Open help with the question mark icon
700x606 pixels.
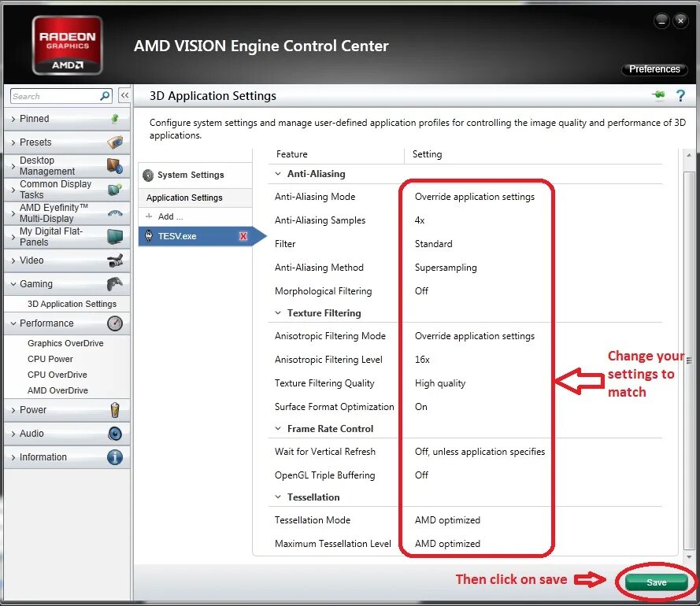tap(680, 95)
